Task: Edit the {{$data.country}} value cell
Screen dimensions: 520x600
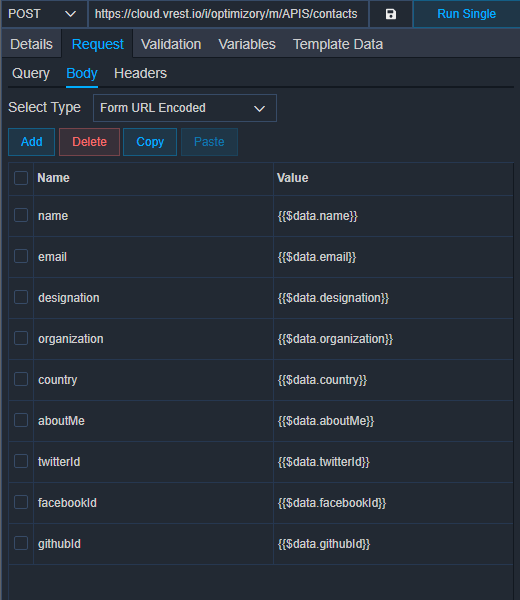Action: [393, 380]
